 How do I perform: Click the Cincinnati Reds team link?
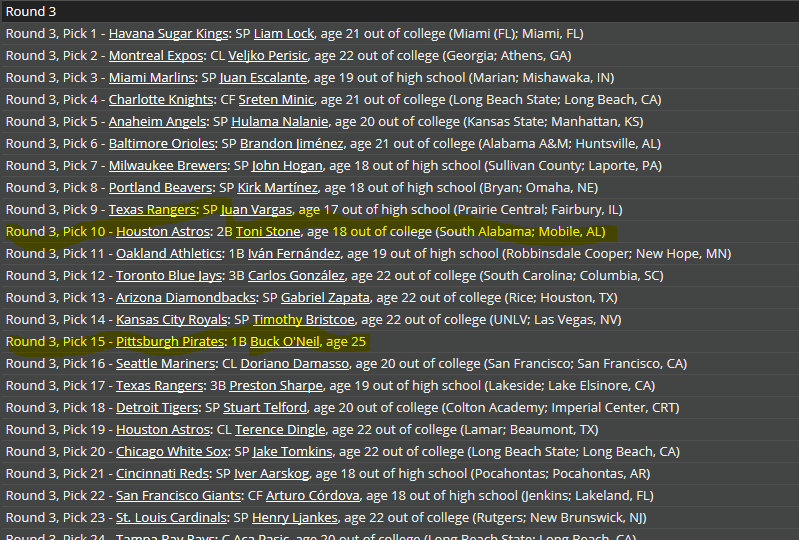(162, 473)
